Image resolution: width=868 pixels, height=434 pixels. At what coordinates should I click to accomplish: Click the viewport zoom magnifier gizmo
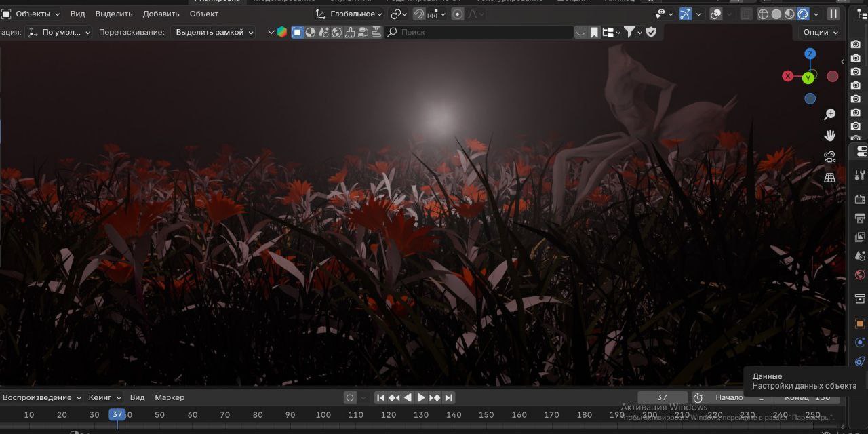pyautogui.click(x=829, y=115)
